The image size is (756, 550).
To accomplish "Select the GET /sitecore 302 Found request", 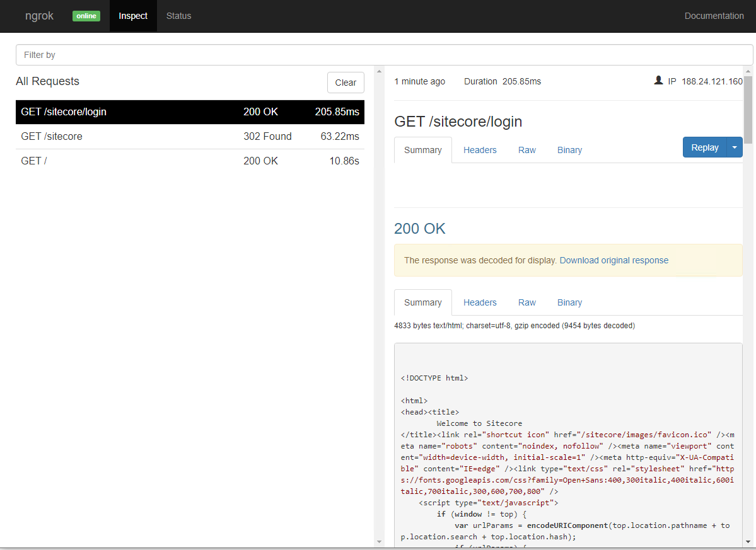I will point(190,137).
